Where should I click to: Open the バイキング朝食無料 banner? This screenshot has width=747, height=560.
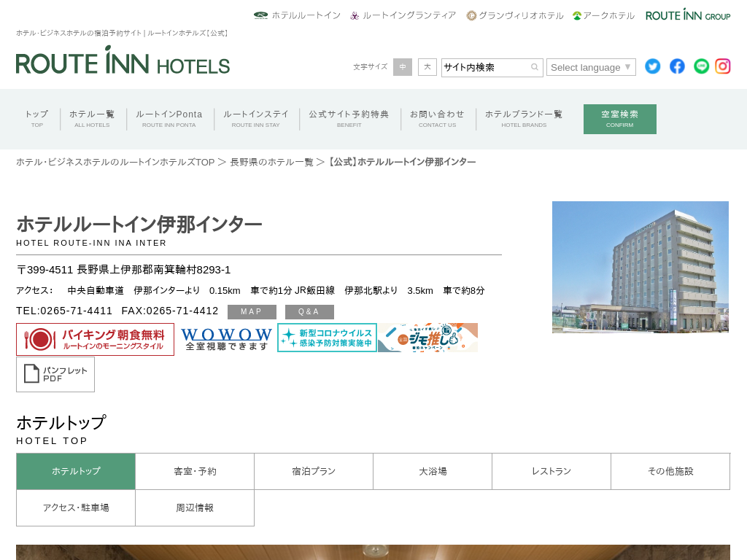[x=96, y=339]
